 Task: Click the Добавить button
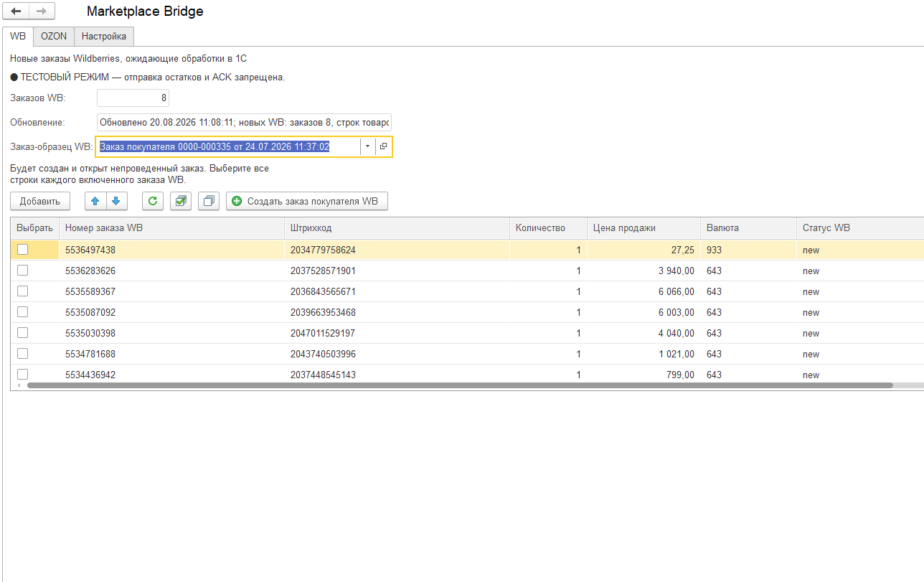pyautogui.click(x=40, y=201)
